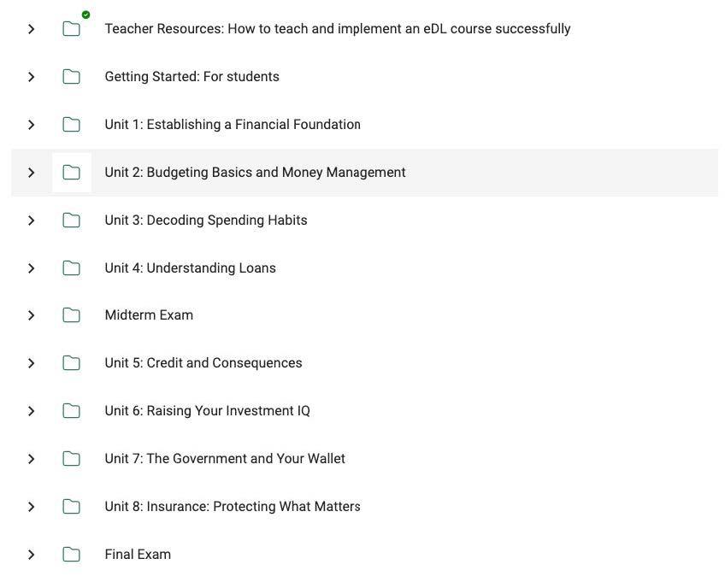The height and width of the screenshot is (588, 725).
Task: Click the Midterm Exam folder icon
Action: coord(72,315)
